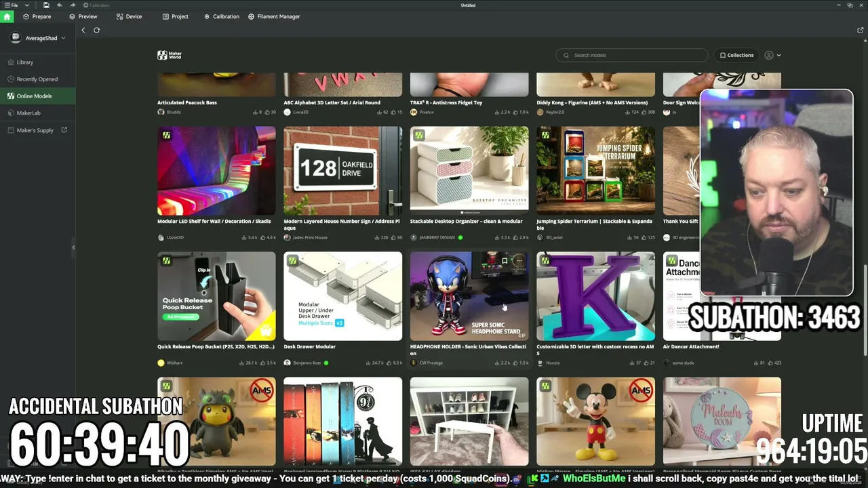Open the Collections button

click(x=737, y=55)
